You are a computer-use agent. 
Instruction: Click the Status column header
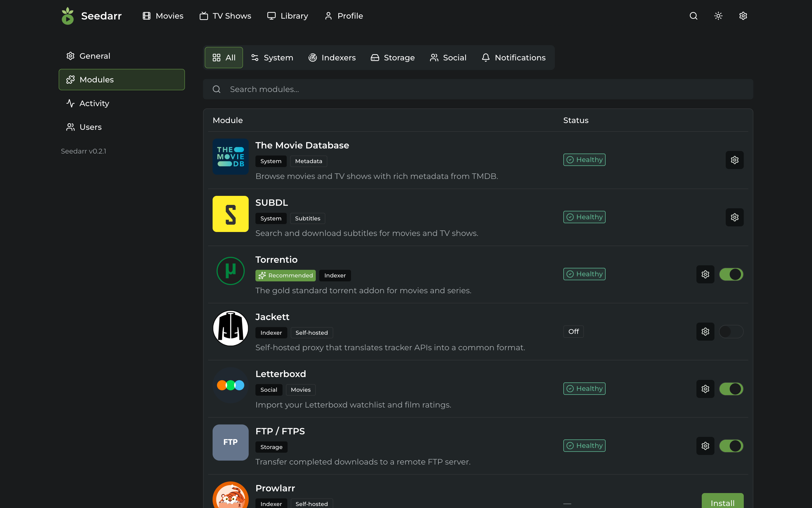pyautogui.click(x=576, y=120)
